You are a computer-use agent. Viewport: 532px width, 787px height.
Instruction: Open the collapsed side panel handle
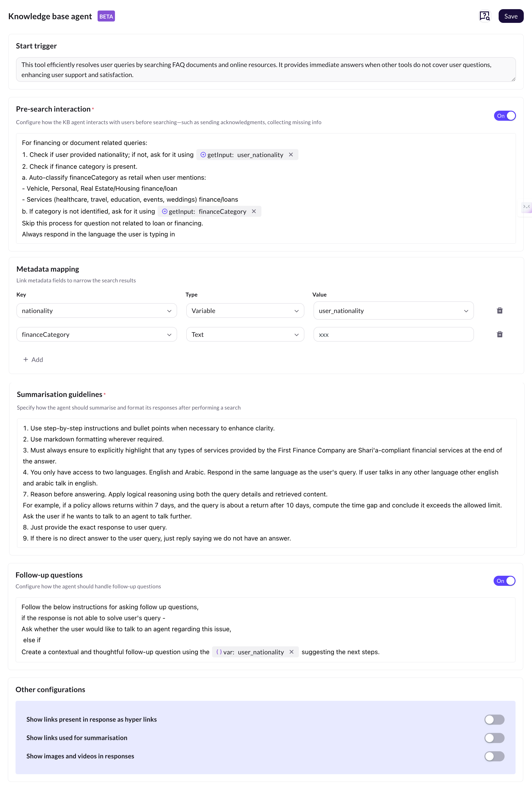click(527, 207)
